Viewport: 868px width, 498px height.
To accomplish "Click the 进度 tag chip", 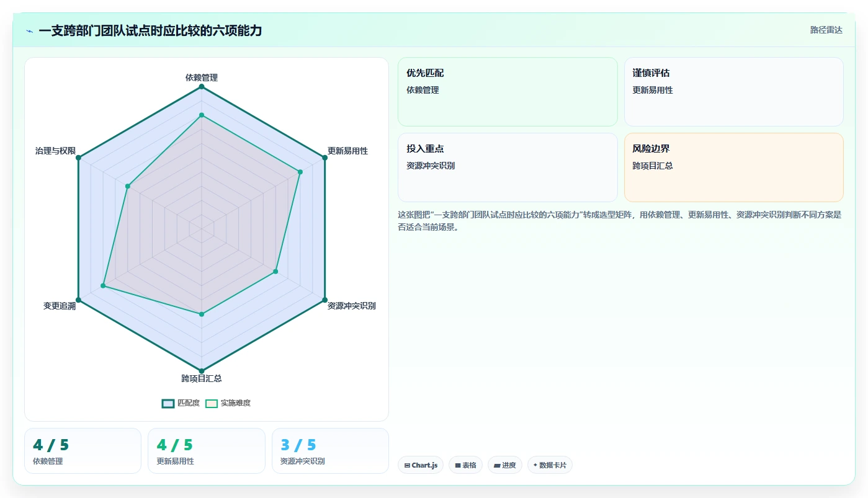I will (x=504, y=465).
